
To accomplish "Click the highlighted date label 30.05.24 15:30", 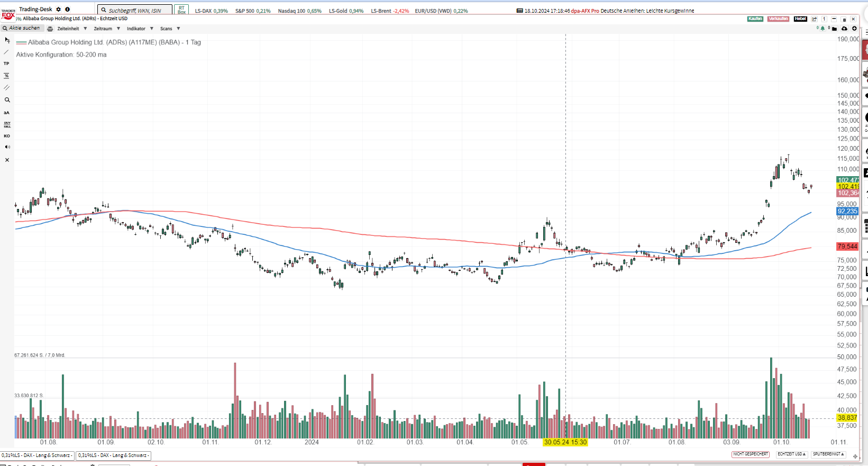I will coord(565,442).
